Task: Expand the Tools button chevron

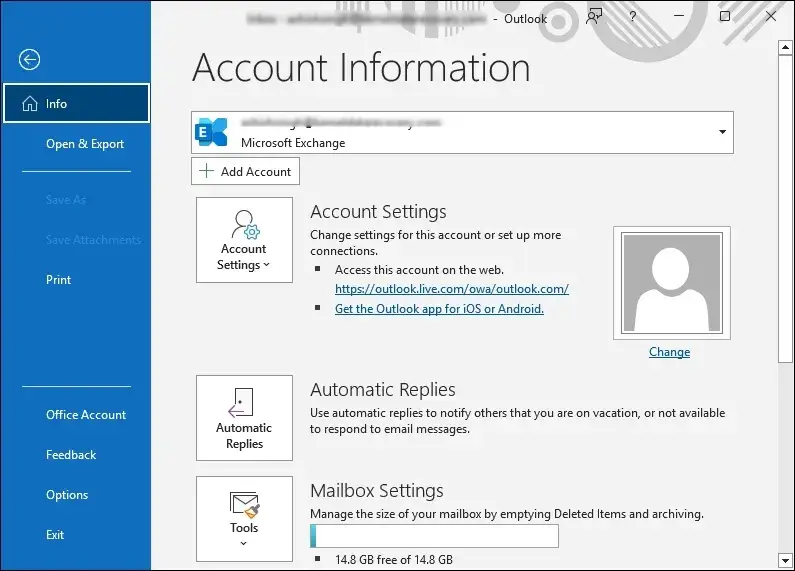Action: click(x=244, y=543)
